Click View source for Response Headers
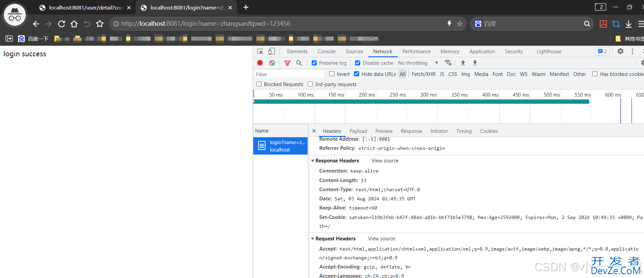644x278 pixels. click(385, 161)
